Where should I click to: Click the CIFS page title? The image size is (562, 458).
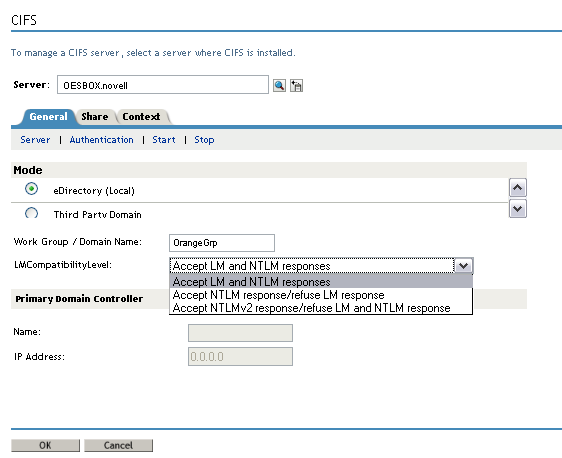coord(24,20)
